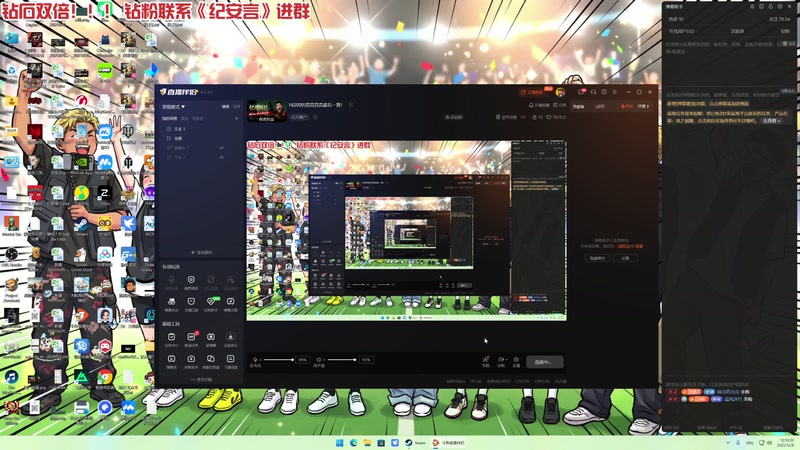Open the 全站榜 ranking link

453,117
